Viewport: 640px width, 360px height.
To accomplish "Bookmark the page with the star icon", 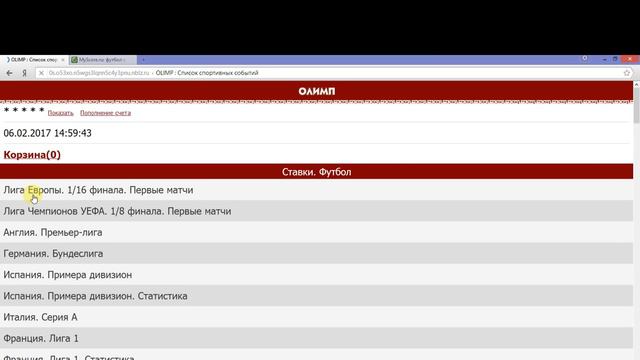I will click(x=627, y=73).
